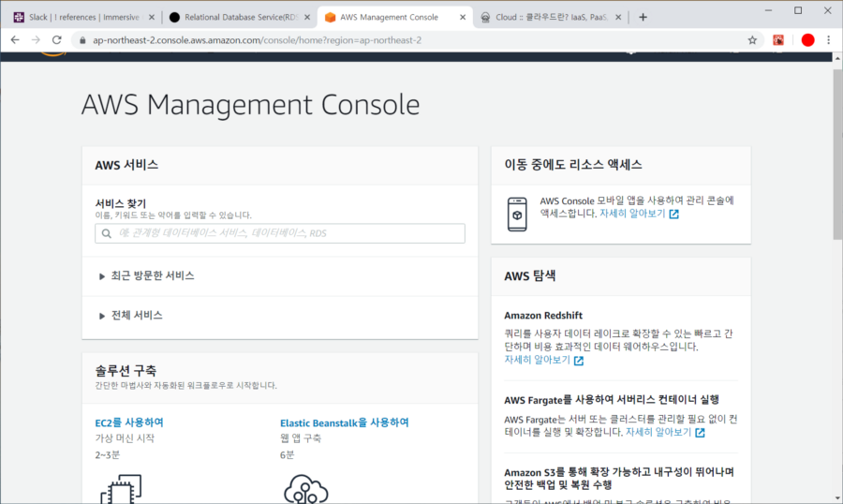Click external-link icon under Amazon Redshift
This screenshot has height=504, width=843.
[579, 361]
